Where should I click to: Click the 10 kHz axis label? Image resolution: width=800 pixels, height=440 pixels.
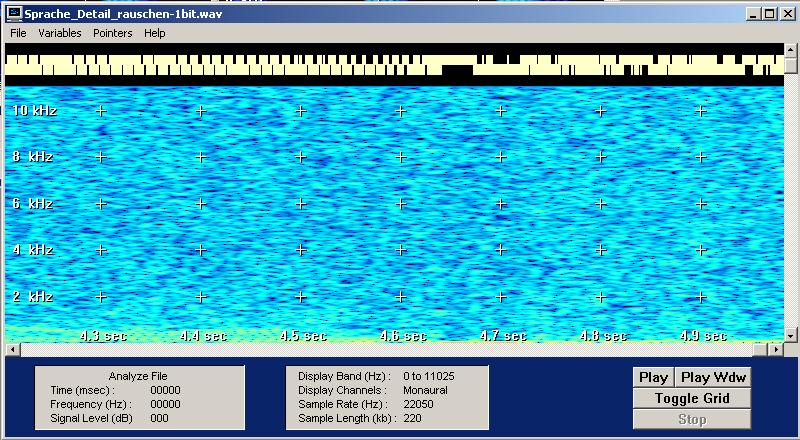[x=34, y=111]
